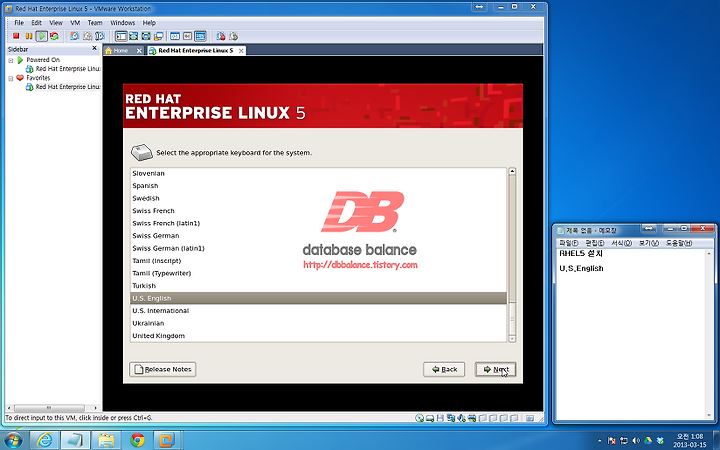Viewport: 720px width, 450px height.
Task: Open the VMware Help menu
Action: 149,22
